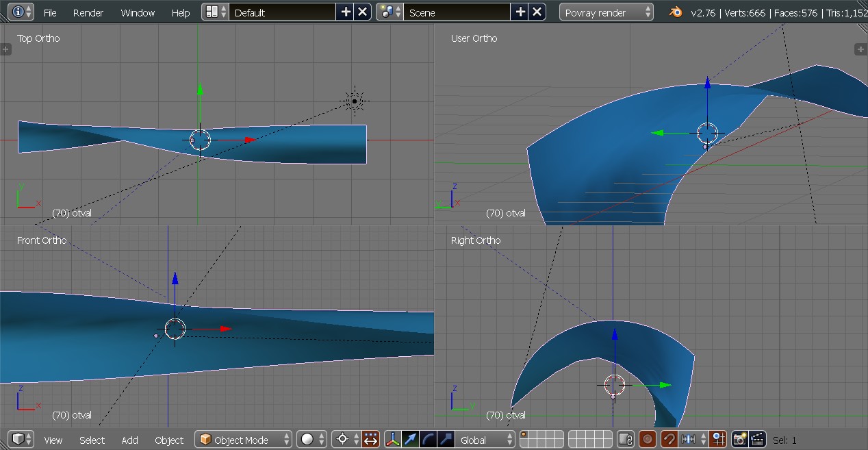Select the translate manipulator arrow icon
Screen dimensions: 868x450
point(411,440)
